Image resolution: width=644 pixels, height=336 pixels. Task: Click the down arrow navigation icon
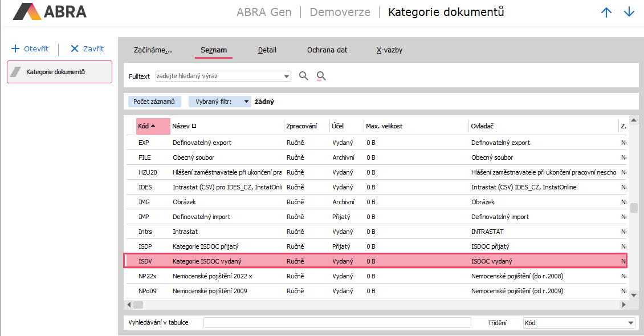[x=629, y=13]
